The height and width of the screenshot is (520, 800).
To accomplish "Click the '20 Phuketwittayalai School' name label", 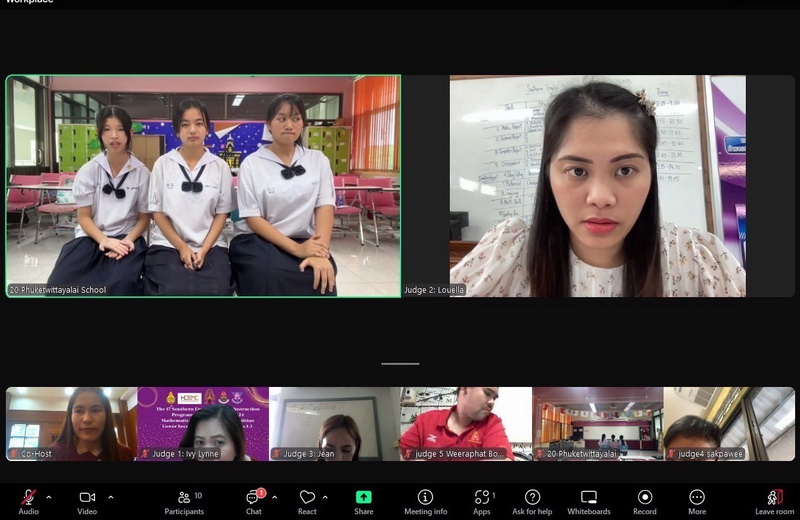I will (58, 290).
